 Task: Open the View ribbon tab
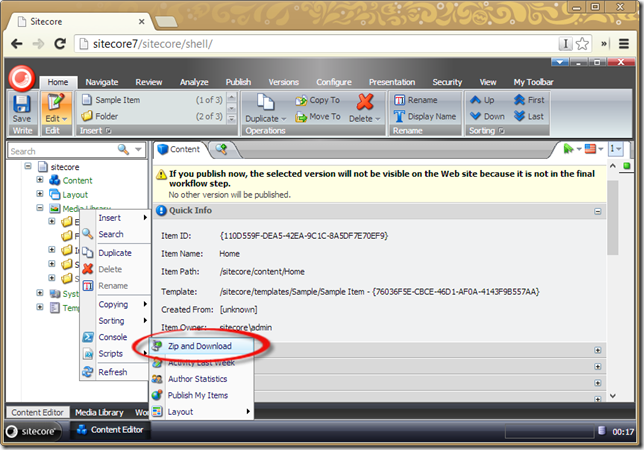pyautogui.click(x=488, y=82)
